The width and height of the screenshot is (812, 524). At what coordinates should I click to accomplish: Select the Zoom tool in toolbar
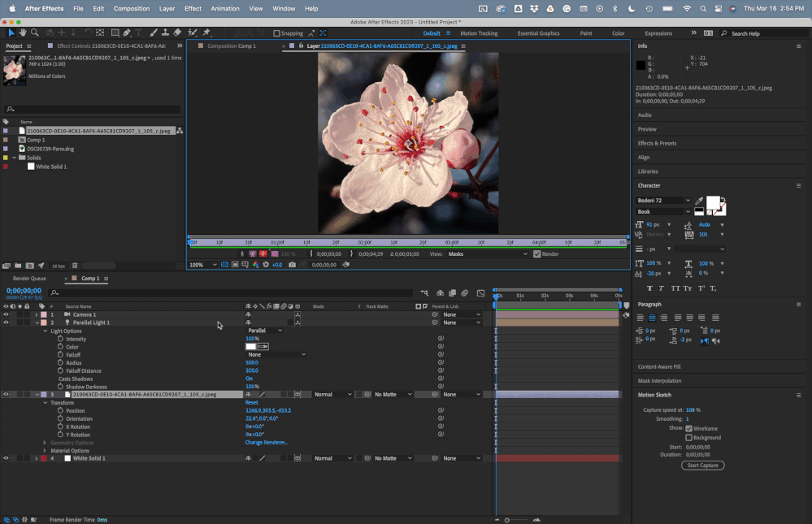(34, 33)
